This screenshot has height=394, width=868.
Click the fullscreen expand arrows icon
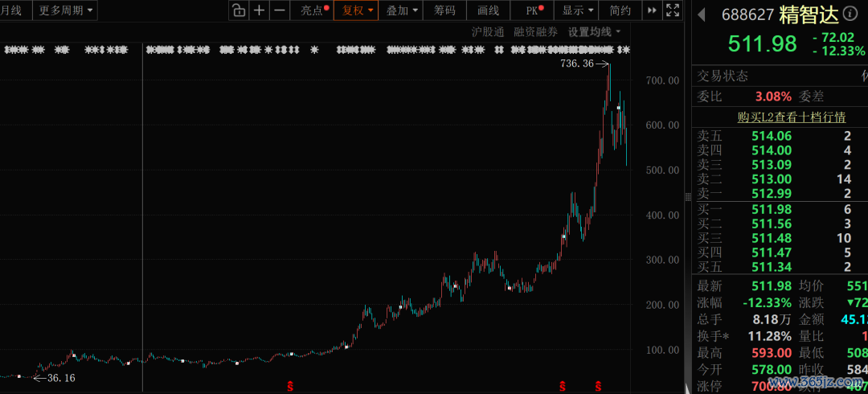point(673,10)
